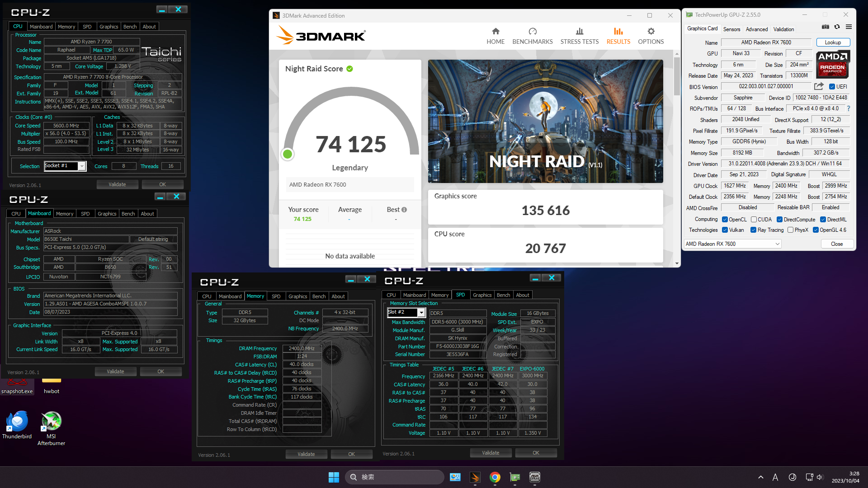
Task: Open the Widgets icon next to taskbar search
Action: [x=455, y=477]
